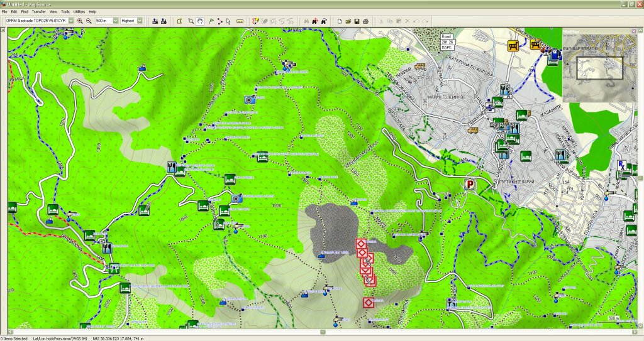Print the map using the printer icon
The image size is (644, 341).
[x=365, y=21]
